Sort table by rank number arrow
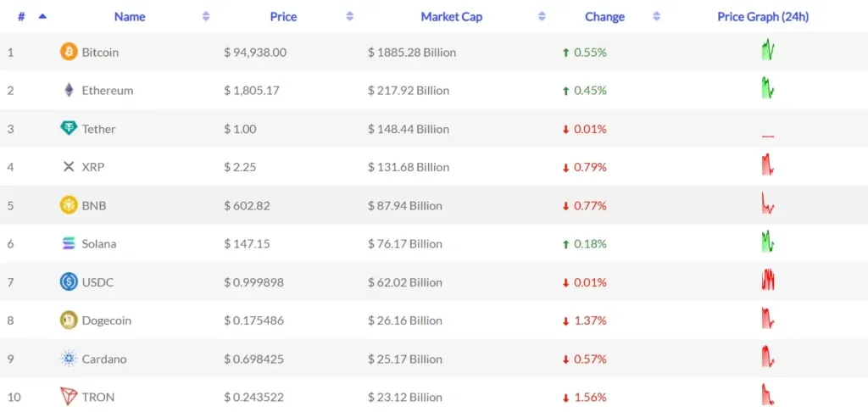This screenshot has width=868, height=412. [x=42, y=16]
